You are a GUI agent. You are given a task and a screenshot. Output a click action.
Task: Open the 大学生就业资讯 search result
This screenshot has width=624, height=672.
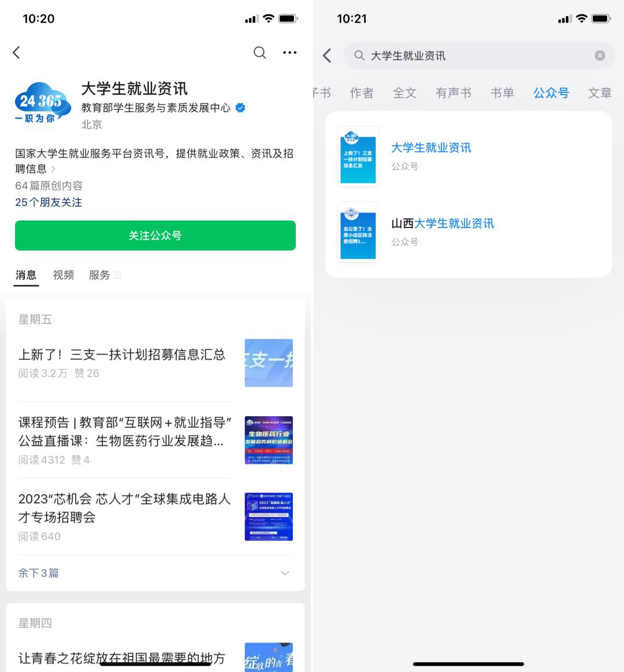click(x=469, y=156)
